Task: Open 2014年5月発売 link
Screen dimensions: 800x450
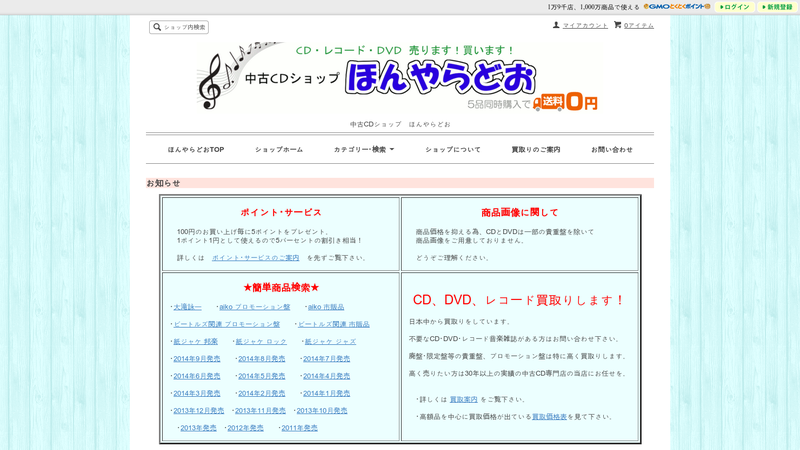Action: [262, 377]
